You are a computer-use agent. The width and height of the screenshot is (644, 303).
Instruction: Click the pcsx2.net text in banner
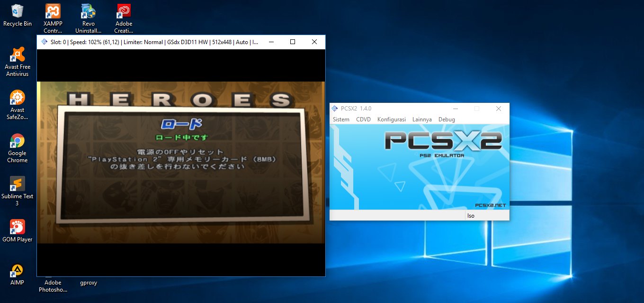[491, 205]
